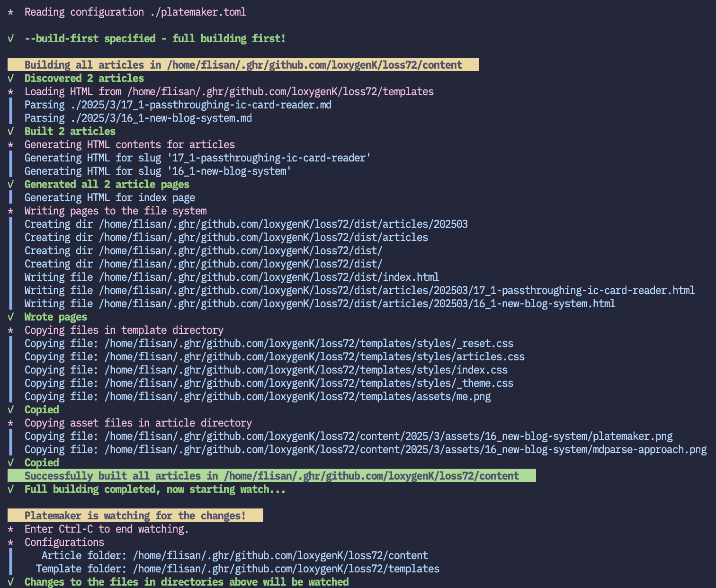Click the green 'Successfully built all articles' banner

[271, 476]
